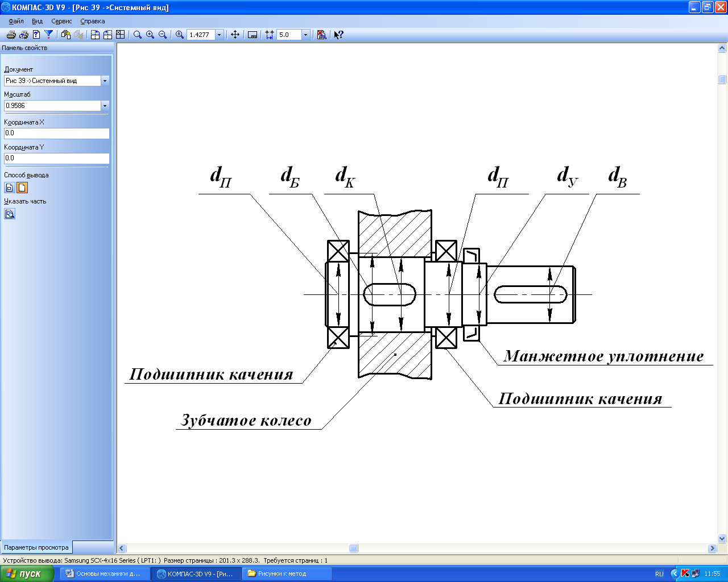Click КОМПАС-3D V9 taskbar button
Viewport: 728px width, 582px height.
tap(195, 573)
